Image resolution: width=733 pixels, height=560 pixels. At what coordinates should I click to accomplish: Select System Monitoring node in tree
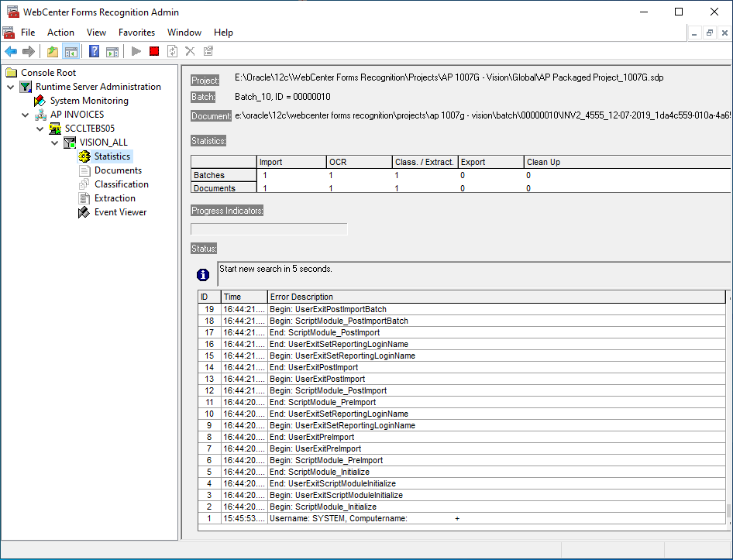pyautogui.click(x=89, y=101)
